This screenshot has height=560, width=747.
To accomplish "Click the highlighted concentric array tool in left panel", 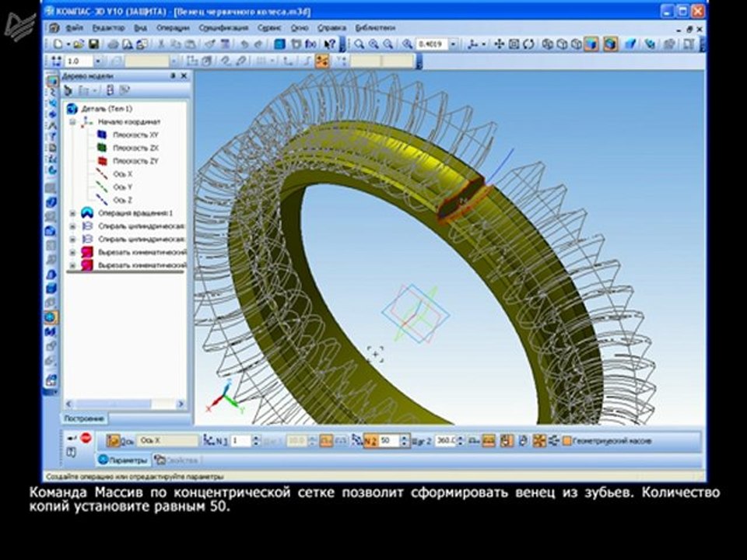I will point(50,317).
